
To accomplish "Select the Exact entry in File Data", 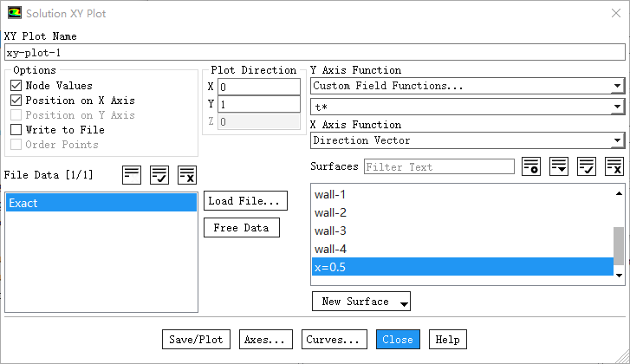I will 101,203.
